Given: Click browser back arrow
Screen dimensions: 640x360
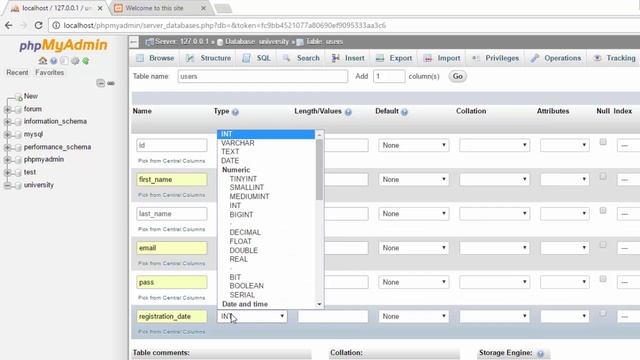Looking at the screenshot, I should click(9, 25).
